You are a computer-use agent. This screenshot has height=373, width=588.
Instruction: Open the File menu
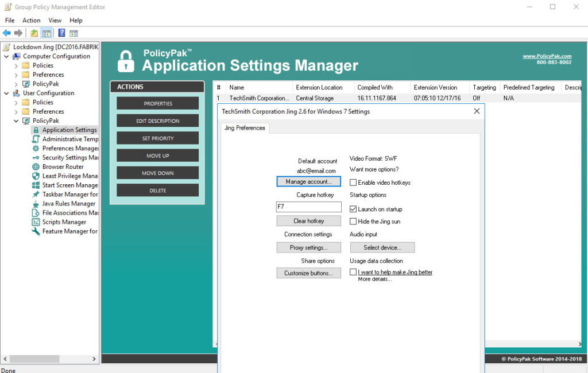[x=10, y=20]
